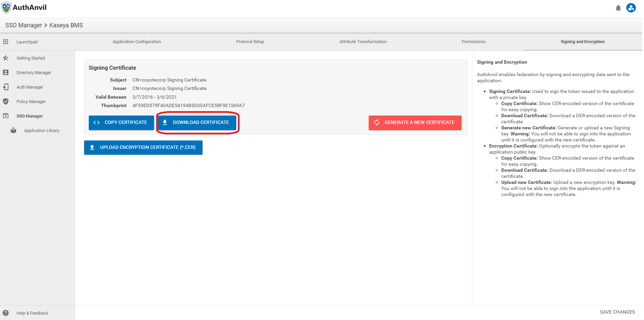
Task: Open the Attribute Transformation tab
Action: click(363, 42)
